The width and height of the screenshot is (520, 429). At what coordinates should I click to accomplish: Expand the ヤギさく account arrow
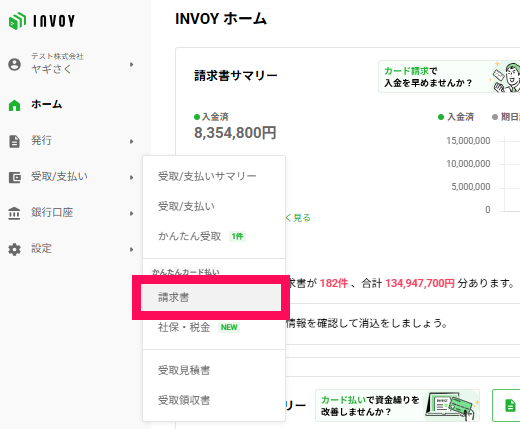pyautogui.click(x=132, y=64)
